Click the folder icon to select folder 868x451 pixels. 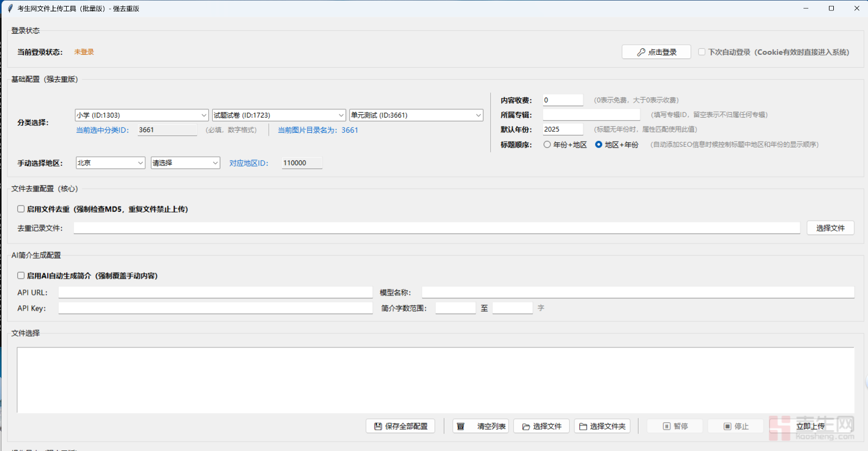click(583, 427)
